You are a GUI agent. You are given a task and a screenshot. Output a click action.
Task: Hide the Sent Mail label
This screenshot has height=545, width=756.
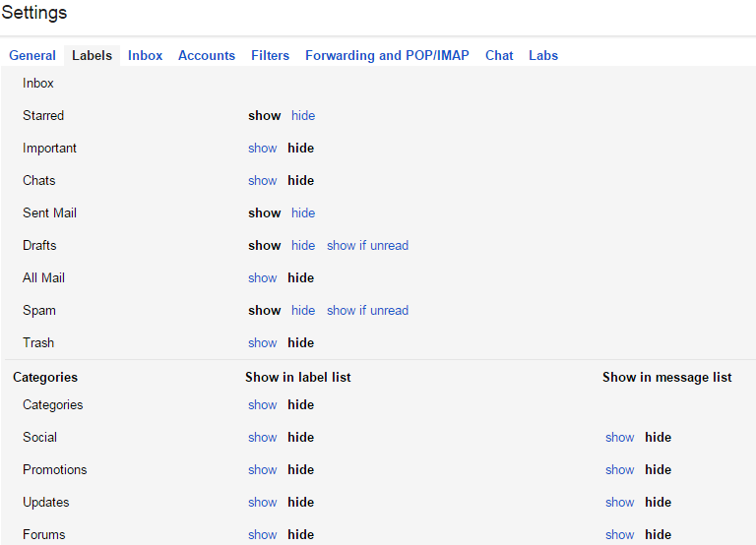tap(303, 213)
